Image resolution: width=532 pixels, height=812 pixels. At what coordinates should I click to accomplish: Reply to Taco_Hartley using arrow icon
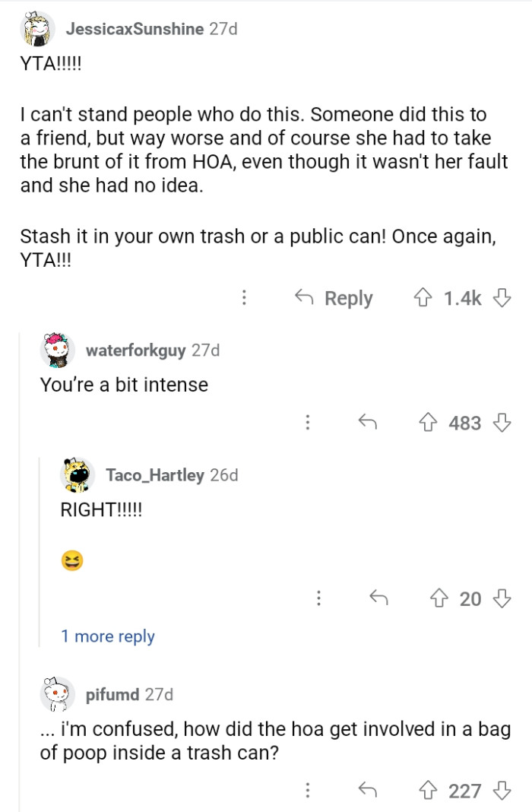[x=379, y=598]
